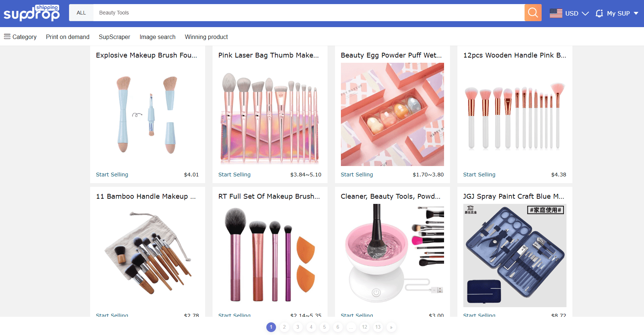This screenshot has height=335, width=644.
Task: View the brush cleaner machine image
Action: click(392, 256)
